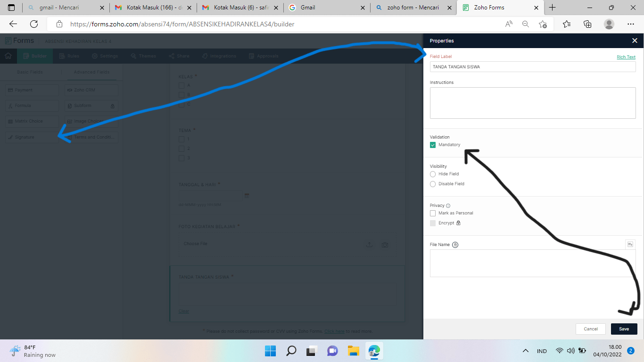This screenshot has width=644, height=362.
Task: Add the Subform field
Action: [91, 106]
